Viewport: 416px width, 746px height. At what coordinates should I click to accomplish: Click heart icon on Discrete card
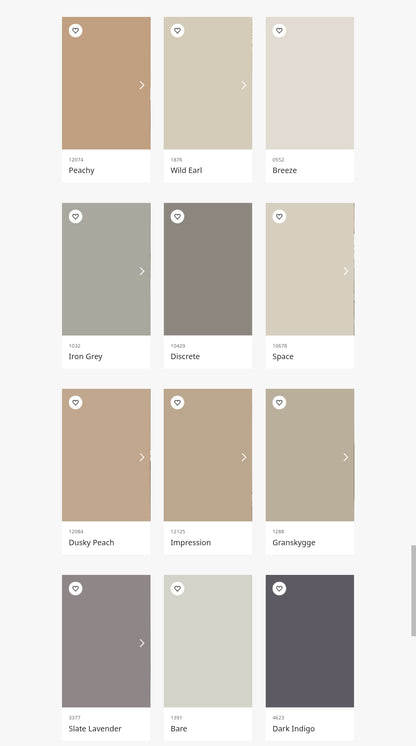click(178, 217)
